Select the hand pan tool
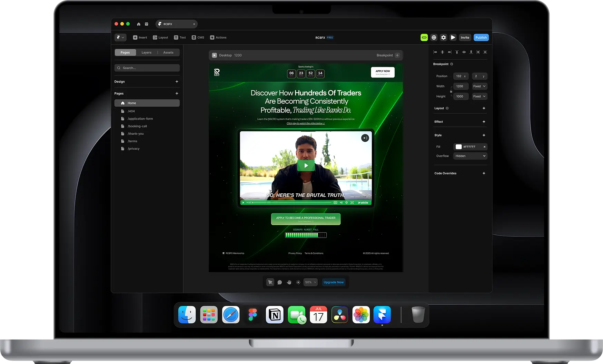This screenshot has height=364, width=603. click(x=289, y=282)
